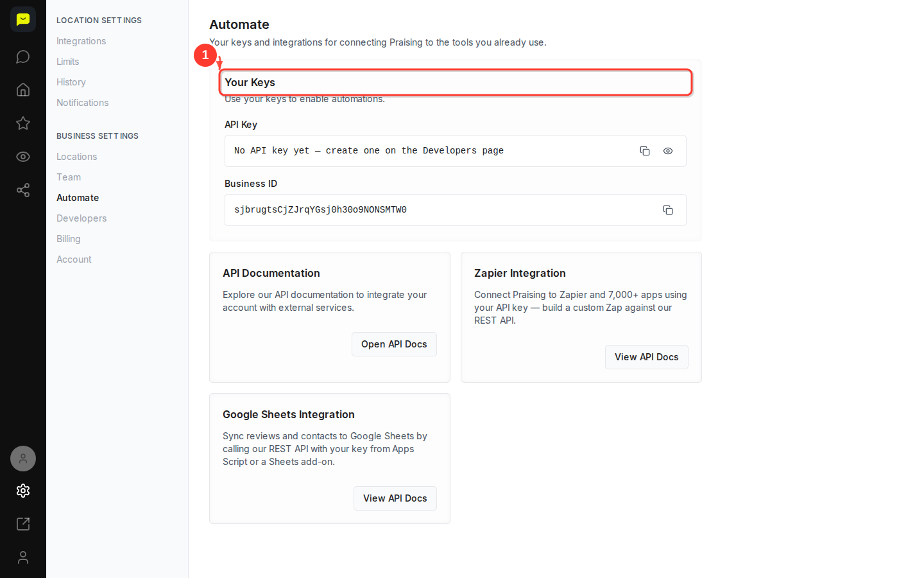
Task: Click the API Key field text
Action: 369,151
